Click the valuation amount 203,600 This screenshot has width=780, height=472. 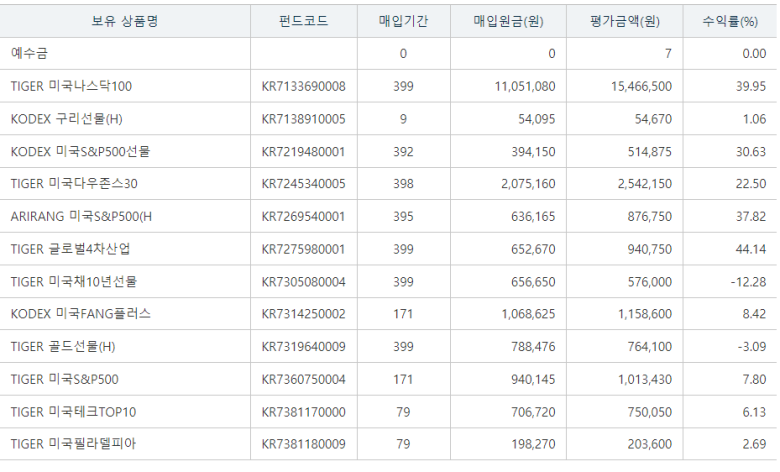[x=650, y=444]
